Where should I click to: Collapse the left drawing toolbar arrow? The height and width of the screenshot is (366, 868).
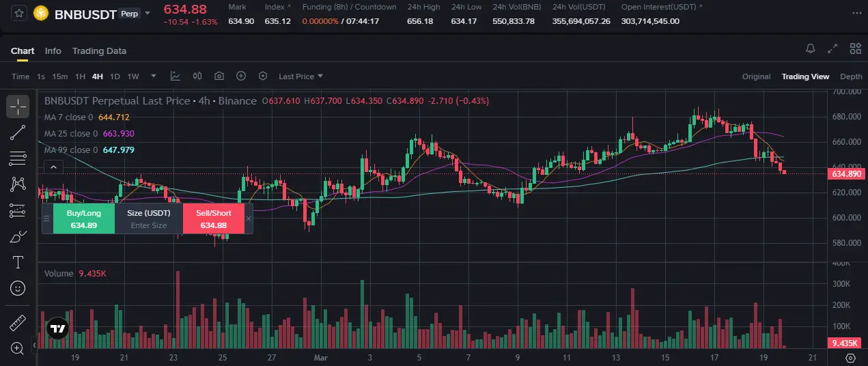pos(34,346)
